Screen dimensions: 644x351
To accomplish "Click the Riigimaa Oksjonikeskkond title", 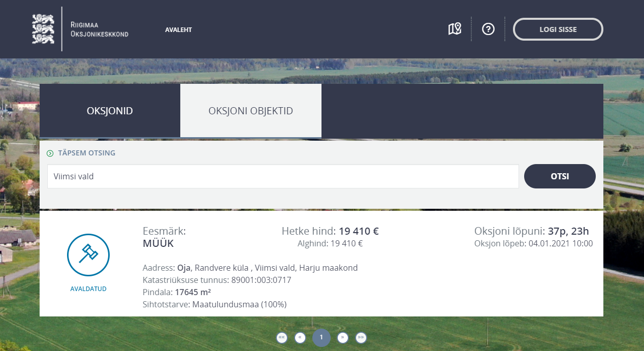I will point(100,29).
